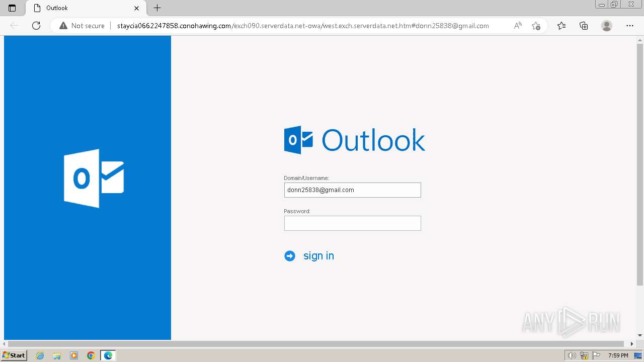Click the large white Outlook logo on blue panel
This screenshot has height=362, width=644.
[x=94, y=178]
